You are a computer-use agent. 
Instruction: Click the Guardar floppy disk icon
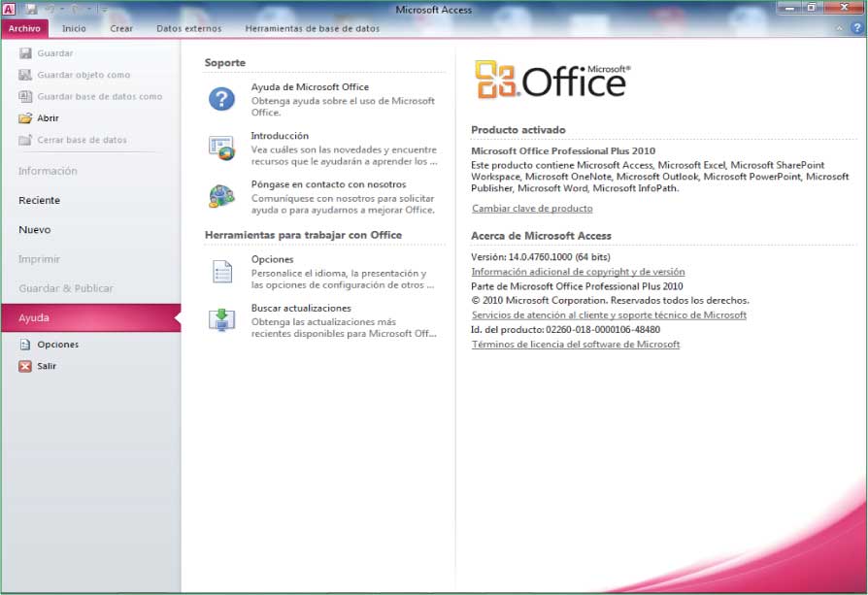(x=25, y=53)
